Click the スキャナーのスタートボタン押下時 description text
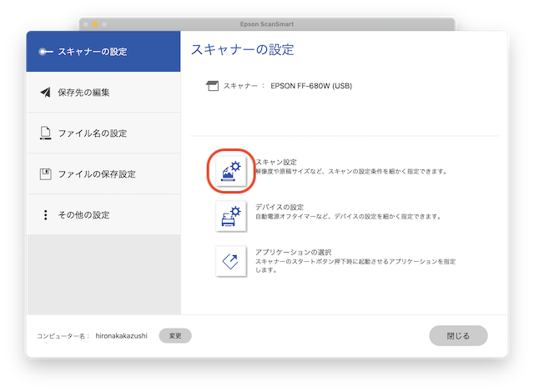Image resolution: width=534 pixels, height=392 pixels. click(x=355, y=266)
